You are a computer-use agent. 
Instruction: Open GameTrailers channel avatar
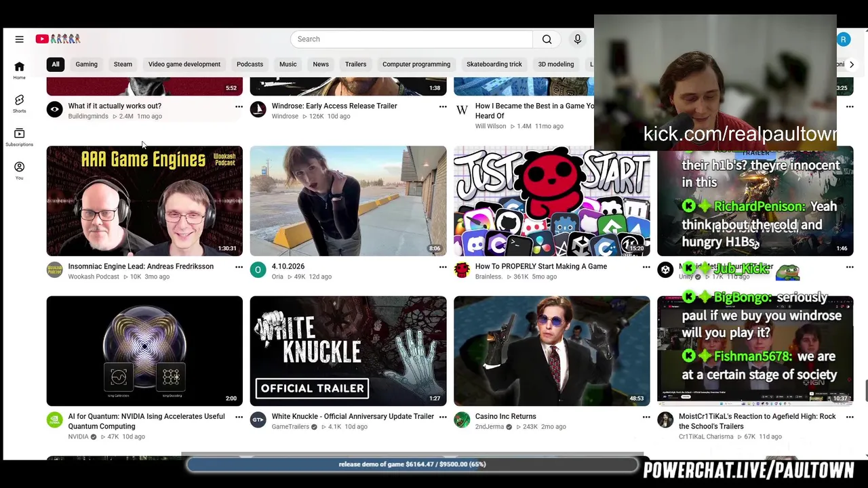pos(258,420)
